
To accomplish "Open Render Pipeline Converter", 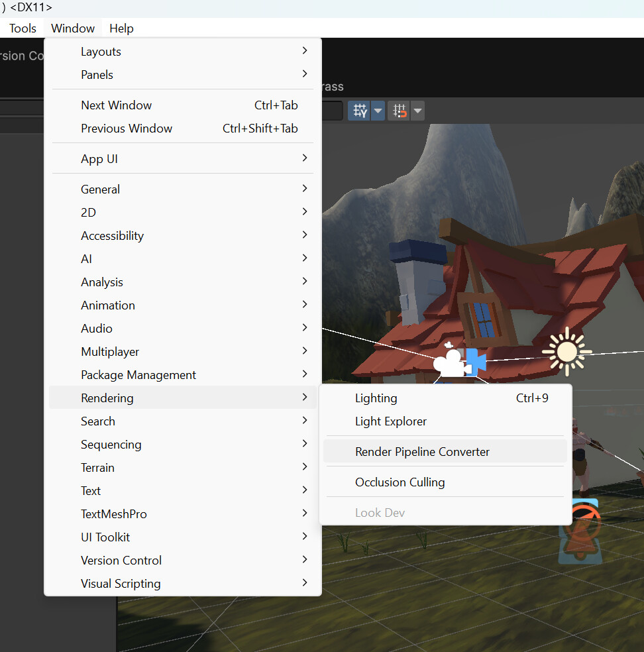I will (x=445, y=452).
